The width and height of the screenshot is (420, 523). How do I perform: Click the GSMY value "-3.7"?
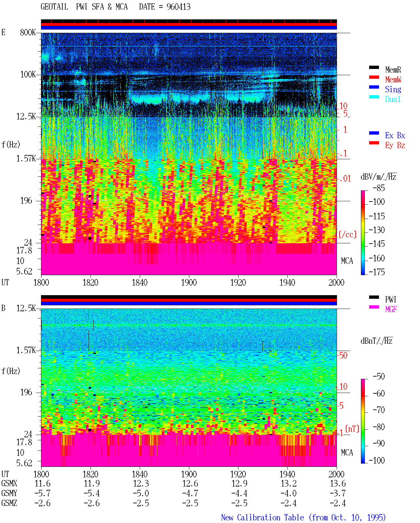pos(338,493)
